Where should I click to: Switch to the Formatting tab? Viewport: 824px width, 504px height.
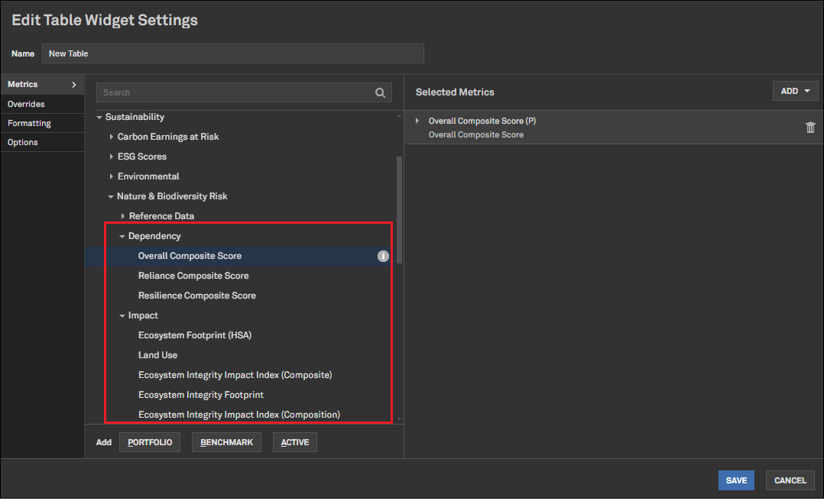pos(29,123)
